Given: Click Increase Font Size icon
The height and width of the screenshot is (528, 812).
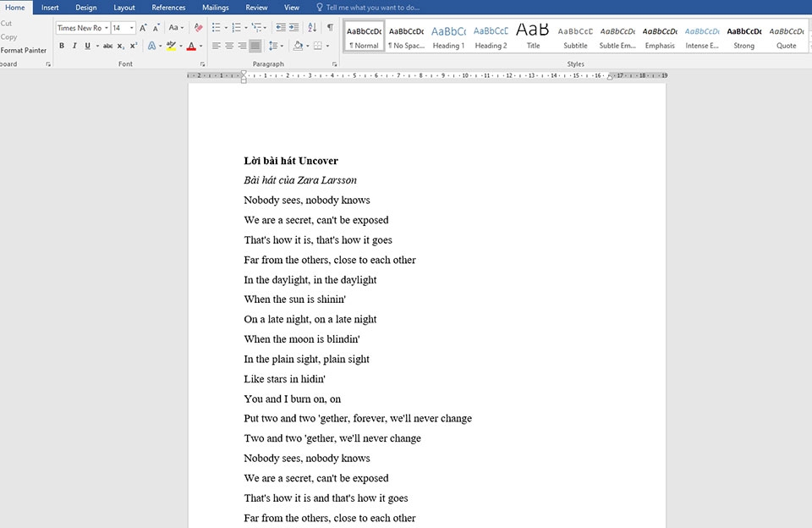Looking at the screenshot, I should pyautogui.click(x=143, y=28).
